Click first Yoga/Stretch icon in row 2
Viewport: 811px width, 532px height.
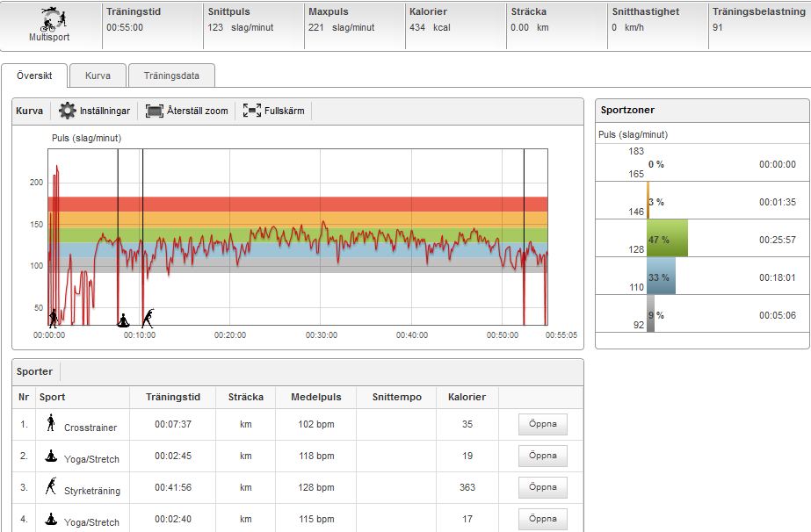coord(50,456)
